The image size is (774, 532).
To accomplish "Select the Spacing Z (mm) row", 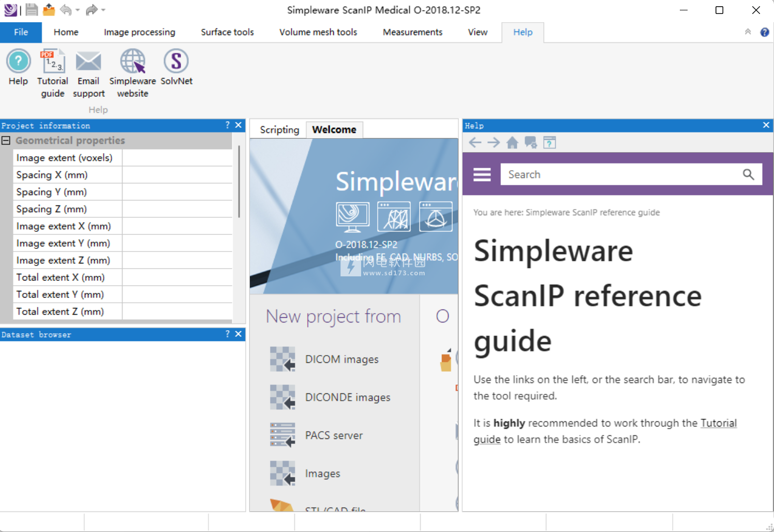I will [123, 209].
